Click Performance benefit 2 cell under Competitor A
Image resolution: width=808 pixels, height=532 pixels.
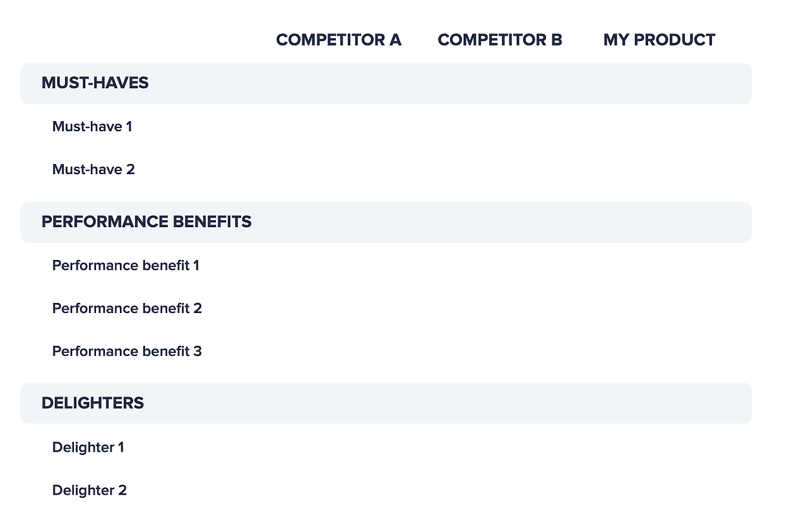[338, 308]
